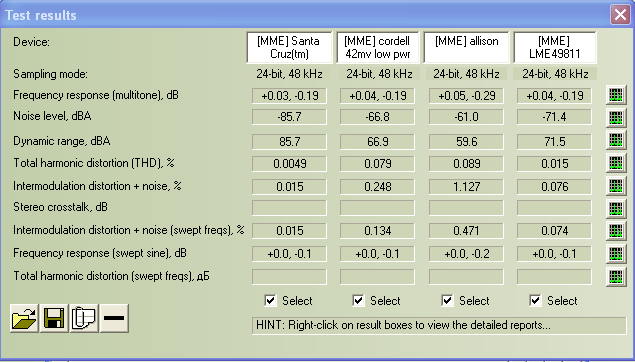
Task: Click Santa Cruz noise level -85.7
Action: pyautogui.click(x=289, y=117)
